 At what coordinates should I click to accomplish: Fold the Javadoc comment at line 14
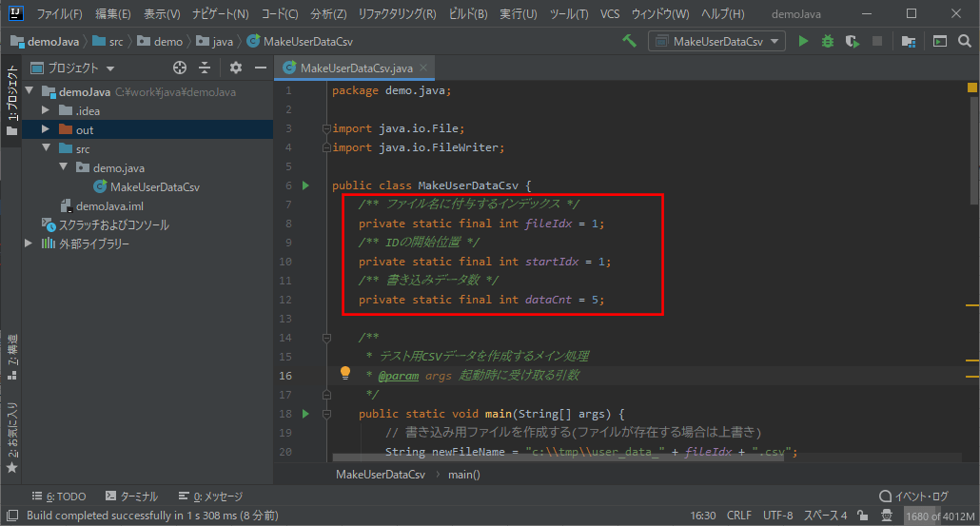326,338
